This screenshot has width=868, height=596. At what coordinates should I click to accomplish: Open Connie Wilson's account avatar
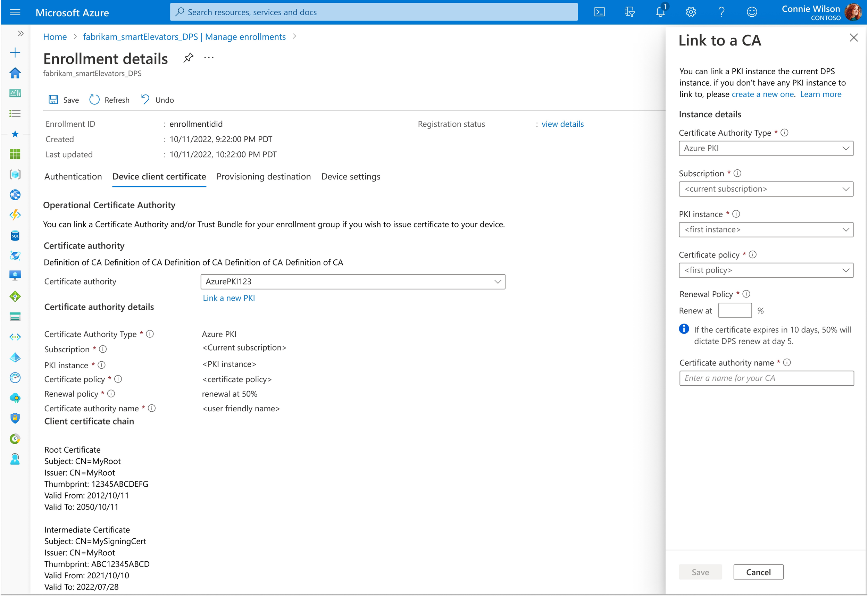tap(853, 12)
